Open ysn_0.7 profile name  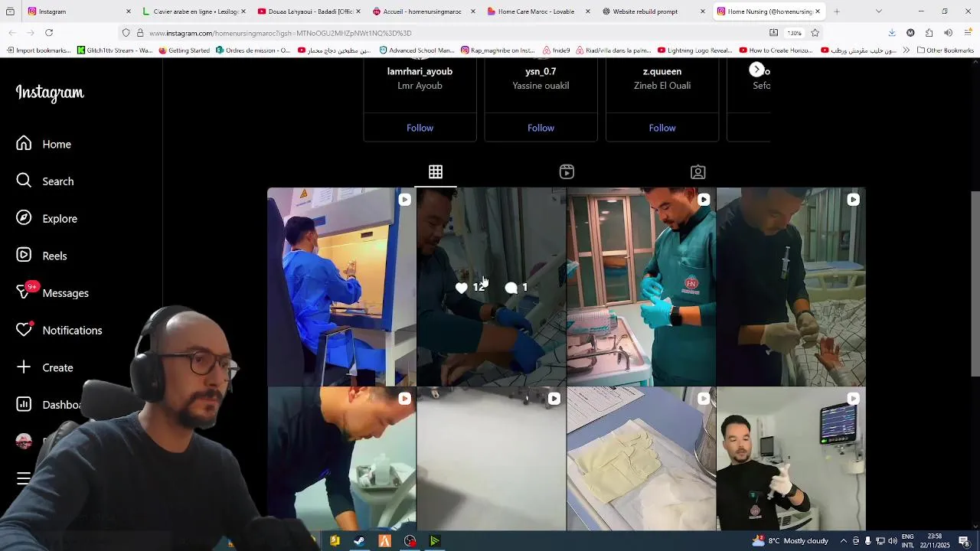541,71
